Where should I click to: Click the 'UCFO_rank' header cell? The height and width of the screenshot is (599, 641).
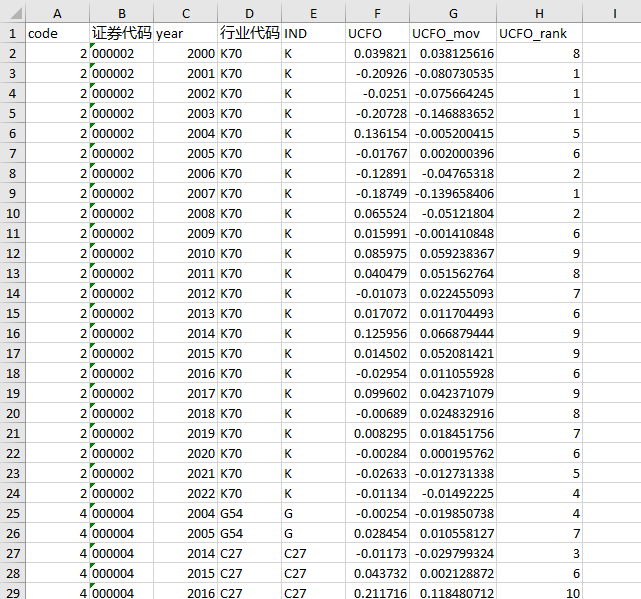(x=539, y=33)
